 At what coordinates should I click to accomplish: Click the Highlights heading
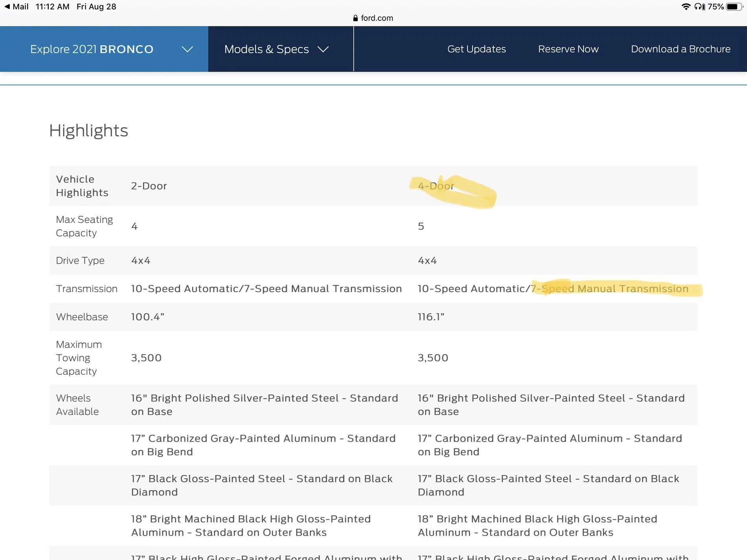tap(88, 130)
